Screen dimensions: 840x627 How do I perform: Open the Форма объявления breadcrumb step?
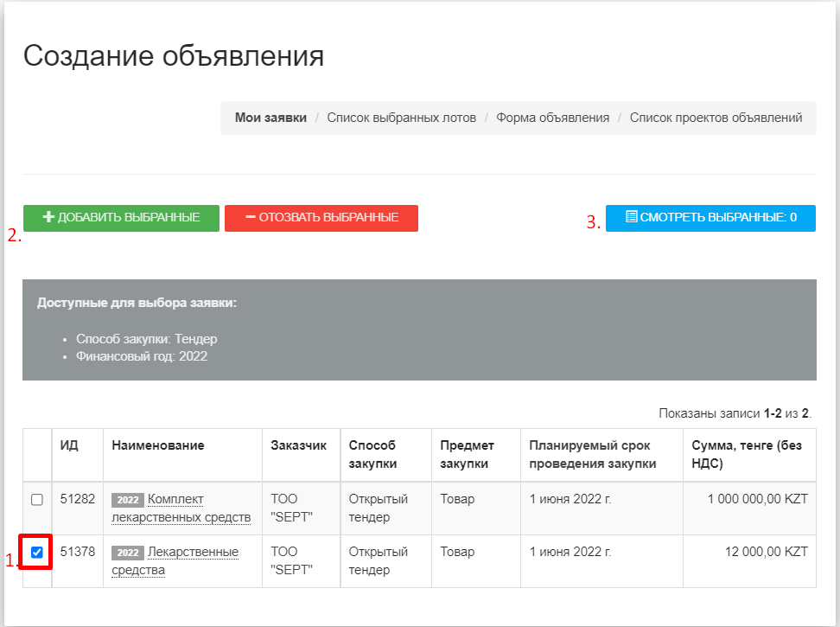point(552,118)
